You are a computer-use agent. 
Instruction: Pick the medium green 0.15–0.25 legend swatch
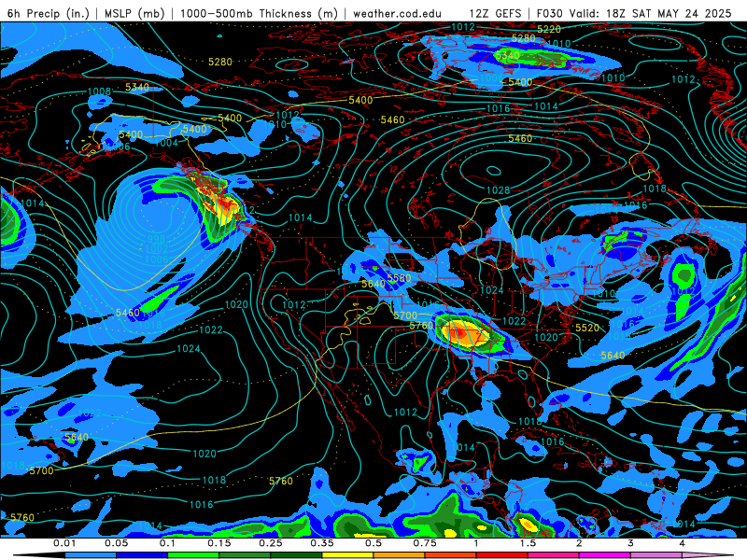[245, 555]
